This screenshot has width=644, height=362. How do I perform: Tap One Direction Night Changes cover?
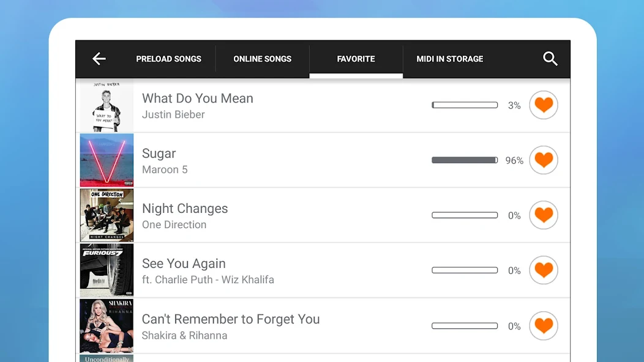point(107,215)
